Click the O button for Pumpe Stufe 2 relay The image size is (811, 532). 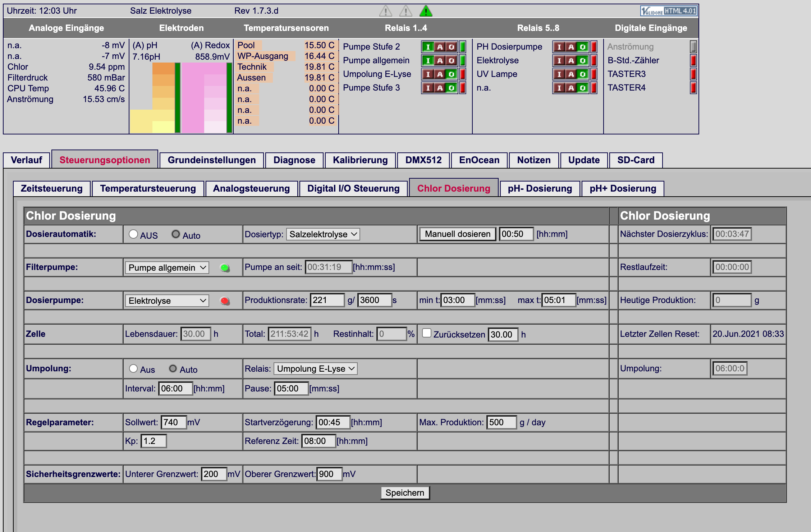click(x=452, y=47)
